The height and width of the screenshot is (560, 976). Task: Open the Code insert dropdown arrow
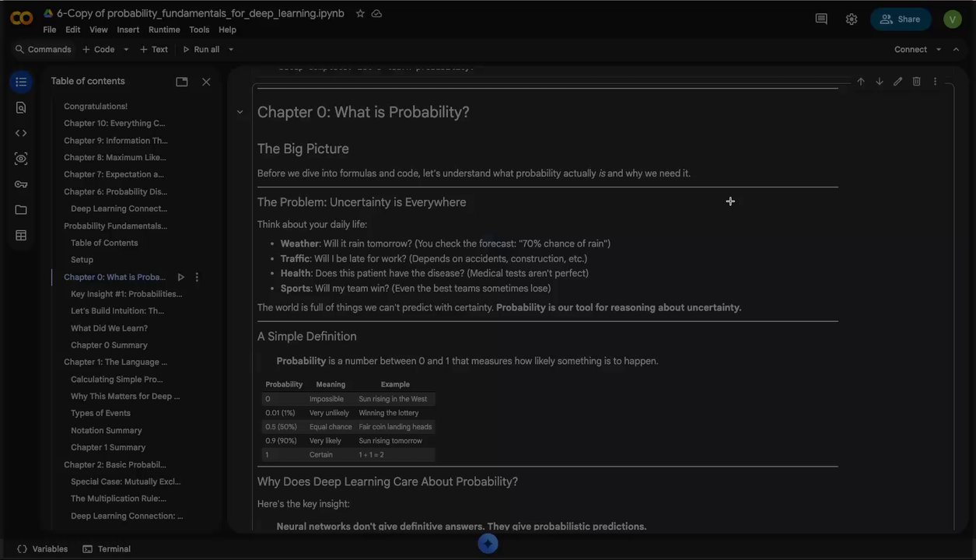pos(126,50)
